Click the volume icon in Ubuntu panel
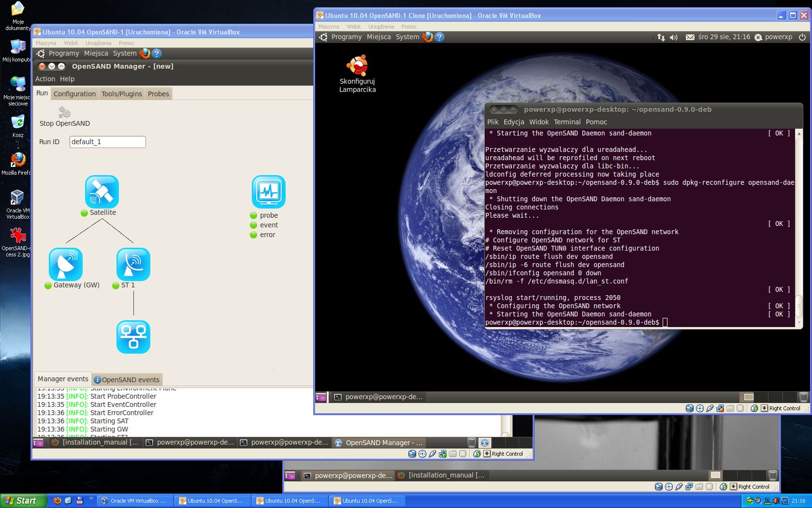The image size is (812, 508). point(674,37)
